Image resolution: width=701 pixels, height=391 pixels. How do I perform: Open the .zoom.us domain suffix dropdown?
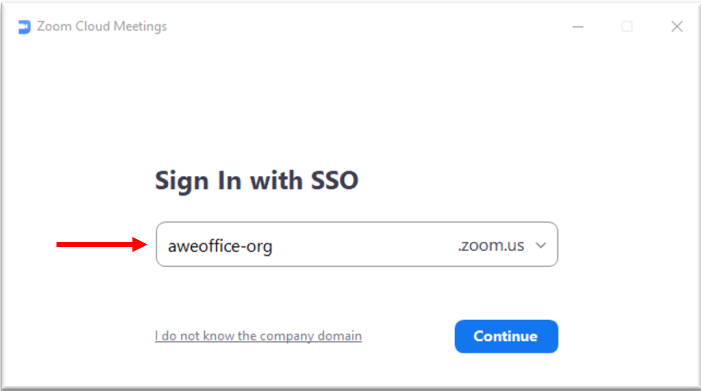click(x=502, y=245)
